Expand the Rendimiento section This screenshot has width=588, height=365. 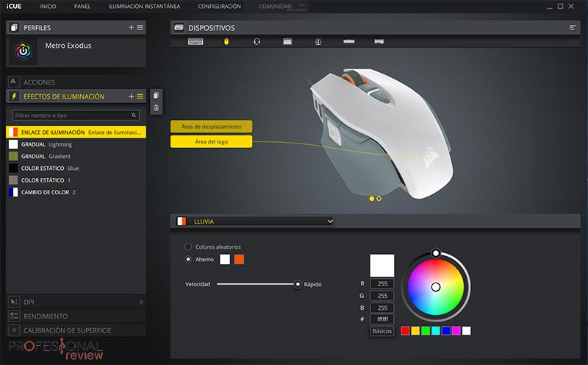76,316
